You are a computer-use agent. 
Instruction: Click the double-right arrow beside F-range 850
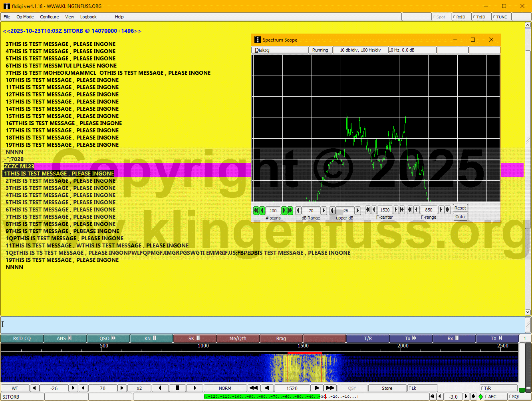tap(448, 209)
